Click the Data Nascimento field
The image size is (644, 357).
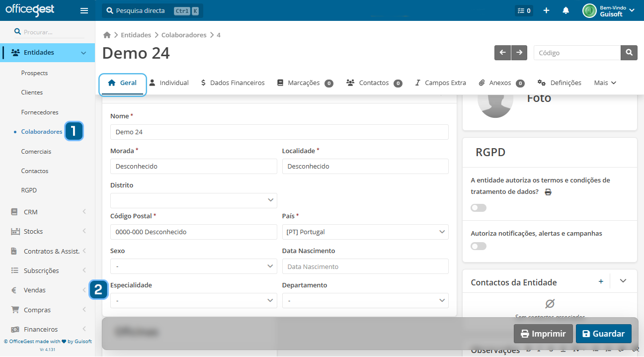coord(365,267)
